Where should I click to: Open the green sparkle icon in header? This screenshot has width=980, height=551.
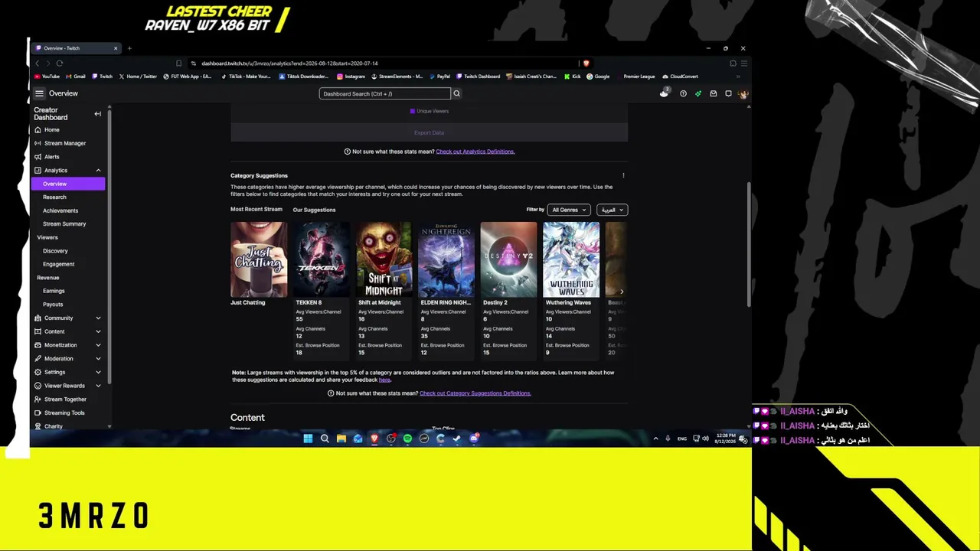pyautogui.click(x=698, y=93)
